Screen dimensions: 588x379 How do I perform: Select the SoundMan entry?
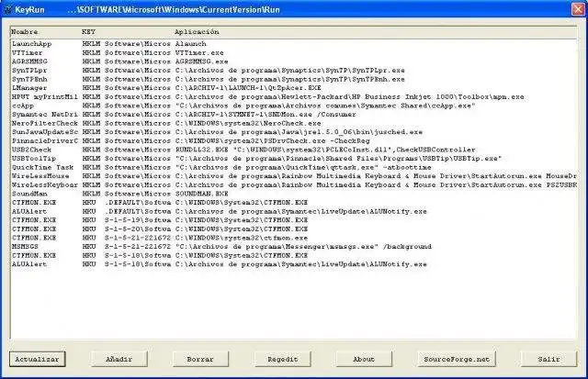pyautogui.click(x=294, y=194)
